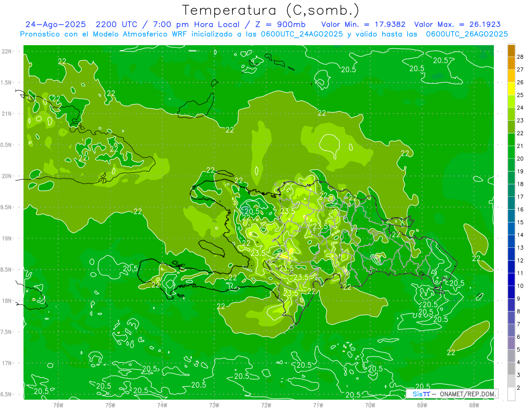Click the '7.5N' latitude axis label
The height and width of the screenshot is (411, 532).
[6, 332]
